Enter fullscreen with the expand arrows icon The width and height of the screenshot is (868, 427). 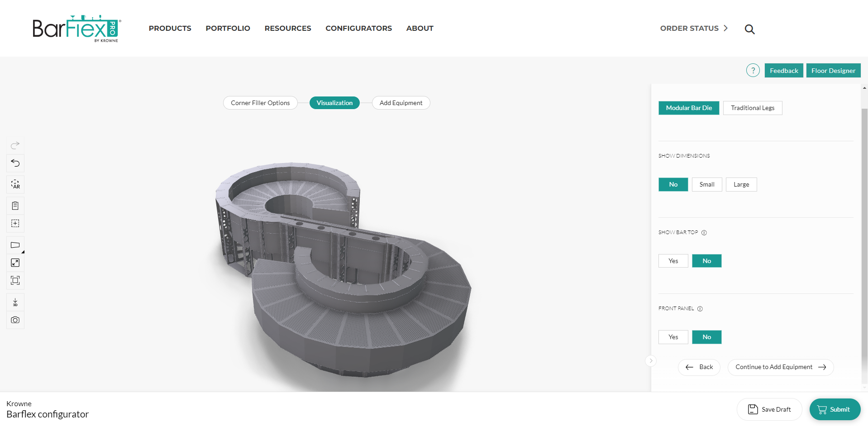coord(15,263)
